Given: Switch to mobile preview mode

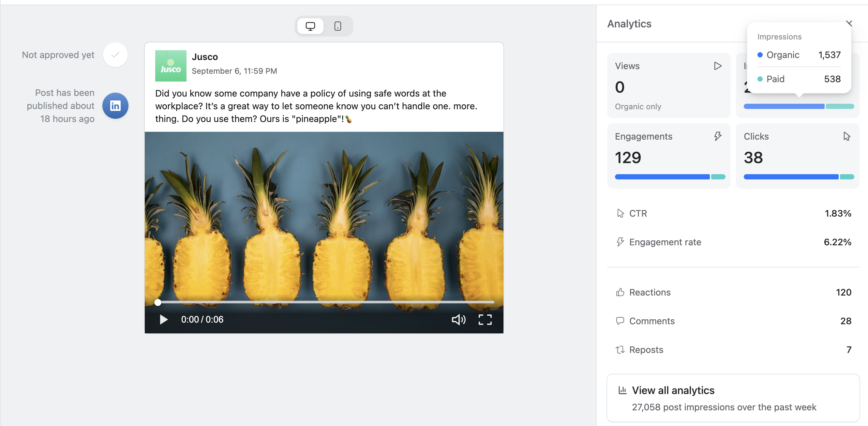Looking at the screenshot, I should [337, 26].
